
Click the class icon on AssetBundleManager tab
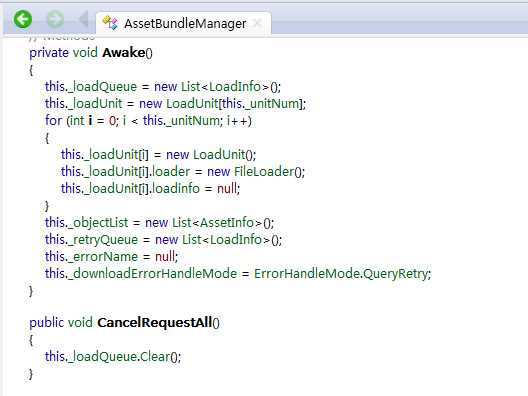click(110, 23)
